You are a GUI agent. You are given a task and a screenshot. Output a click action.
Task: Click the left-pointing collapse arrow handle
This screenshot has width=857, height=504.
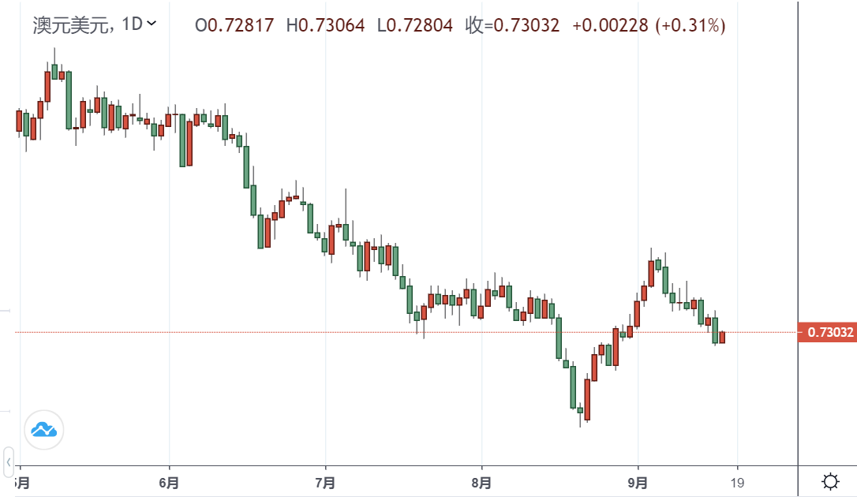tap(9, 461)
